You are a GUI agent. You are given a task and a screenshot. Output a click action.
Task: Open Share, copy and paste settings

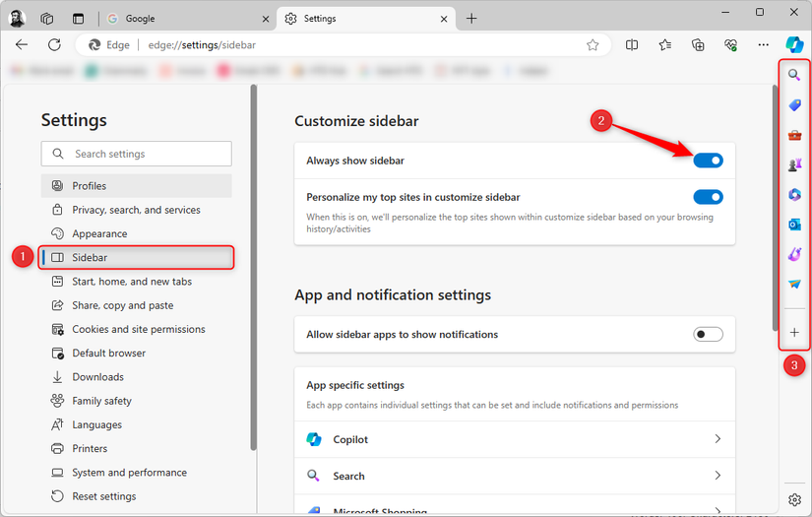point(136,305)
